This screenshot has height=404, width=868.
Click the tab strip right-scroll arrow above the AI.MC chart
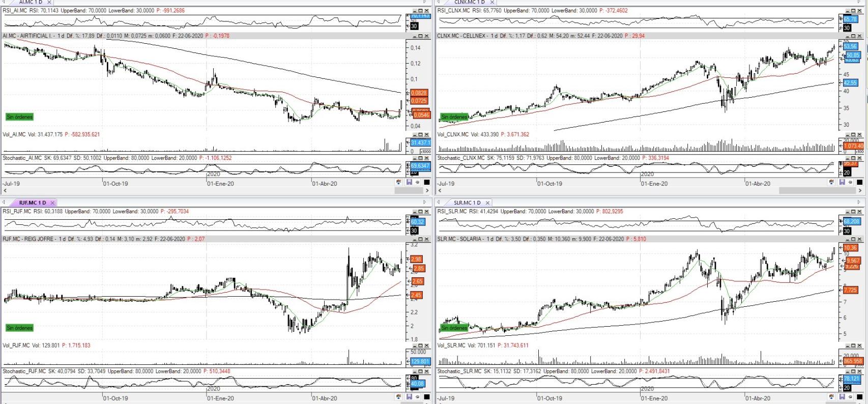tap(424, 2)
